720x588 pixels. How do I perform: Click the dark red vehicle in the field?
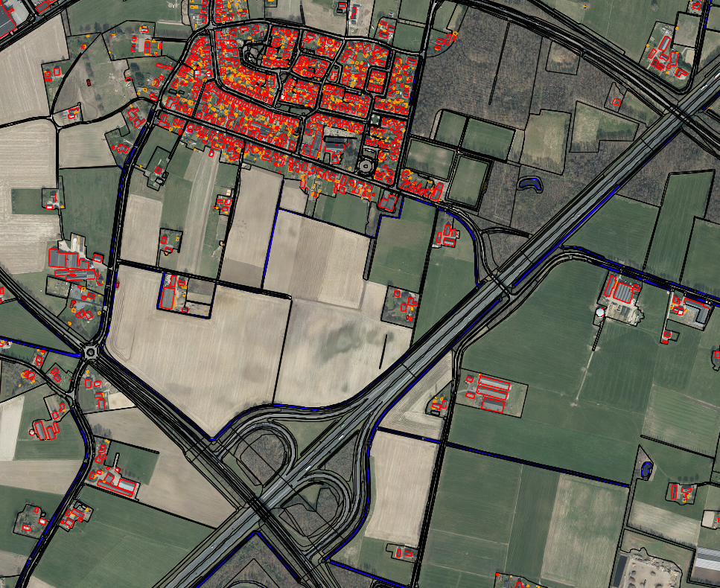tap(88, 82)
